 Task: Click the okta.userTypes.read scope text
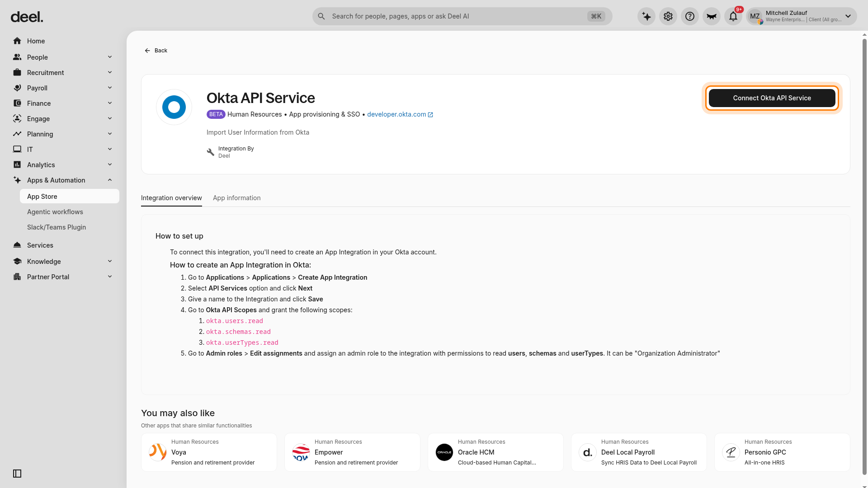tap(242, 343)
